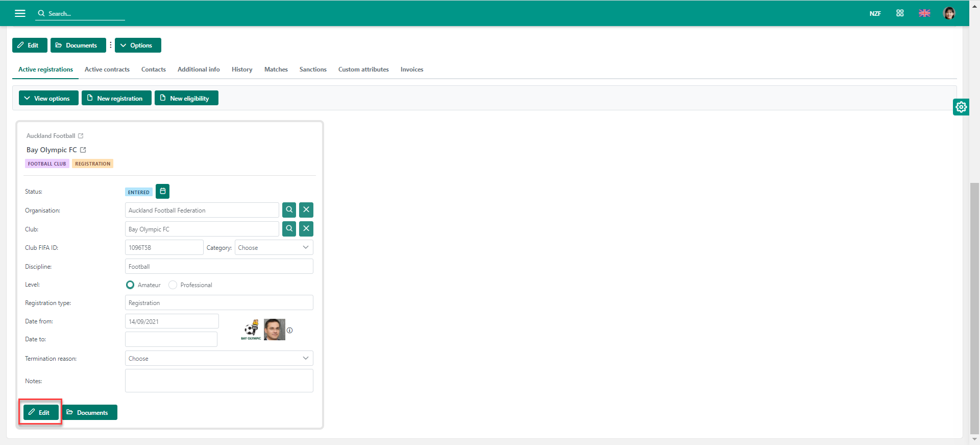Screen dimensions: 980x445
Task: Click info icon beside player photo
Action: (x=289, y=331)
